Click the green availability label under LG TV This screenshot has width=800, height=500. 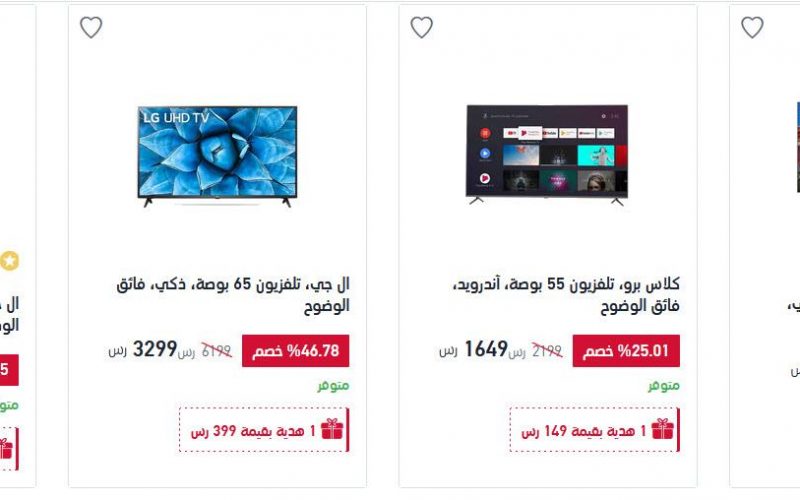(x=333, y=386)
